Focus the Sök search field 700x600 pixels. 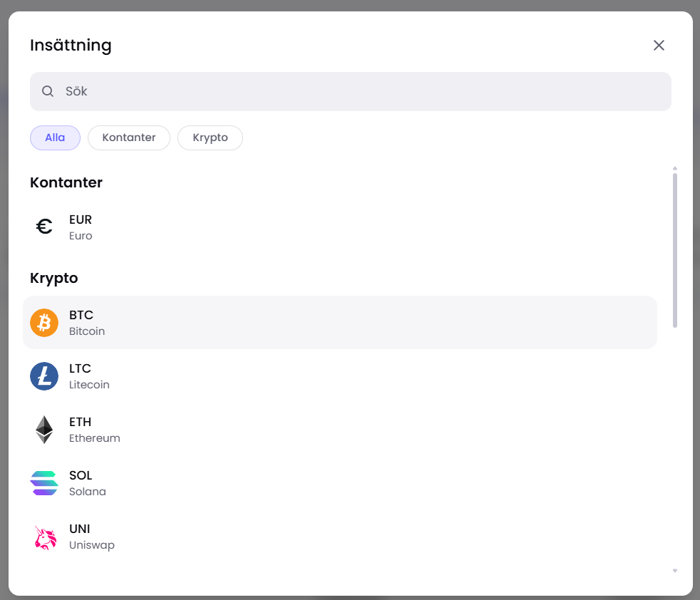coord(351,91)
